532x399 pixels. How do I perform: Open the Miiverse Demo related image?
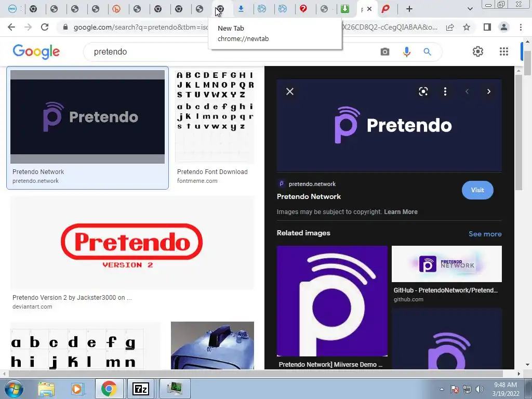click(332, 301)
